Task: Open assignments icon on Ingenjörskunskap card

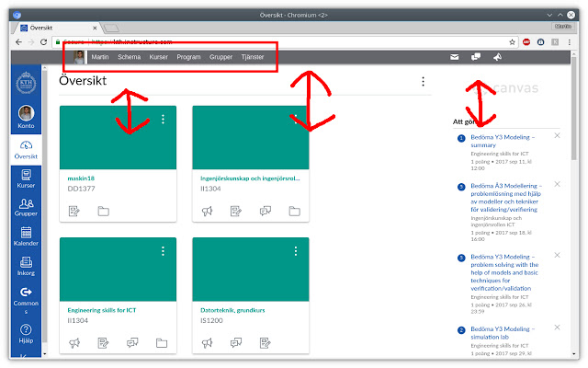Action: click(236, 211)
